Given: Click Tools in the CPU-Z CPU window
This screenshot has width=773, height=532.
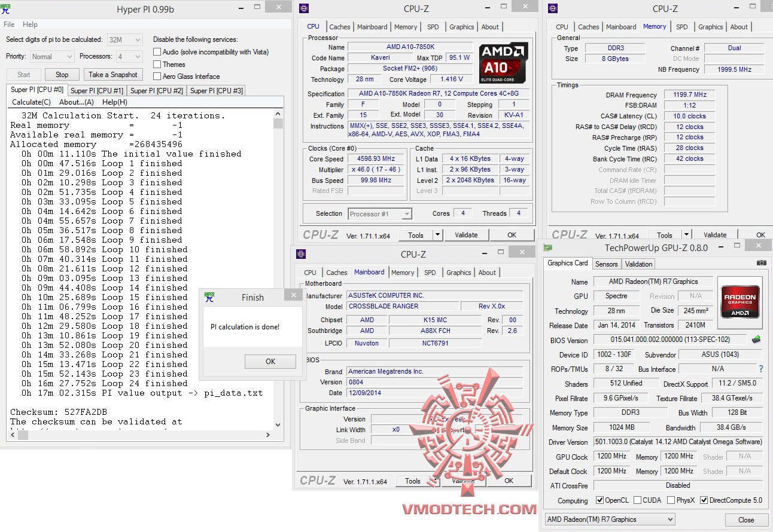Looking at the screenshot, I should (x=416, y=235).
